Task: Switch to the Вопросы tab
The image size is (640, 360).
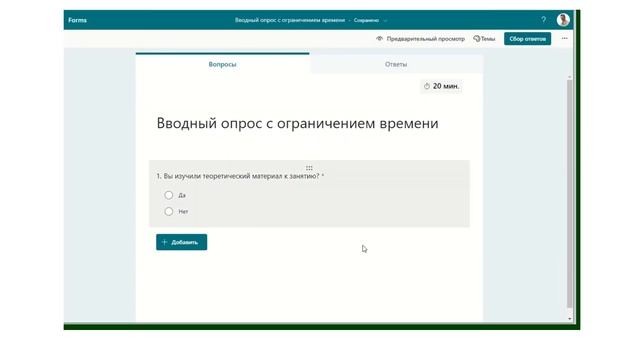Action: tap(222, 64)
